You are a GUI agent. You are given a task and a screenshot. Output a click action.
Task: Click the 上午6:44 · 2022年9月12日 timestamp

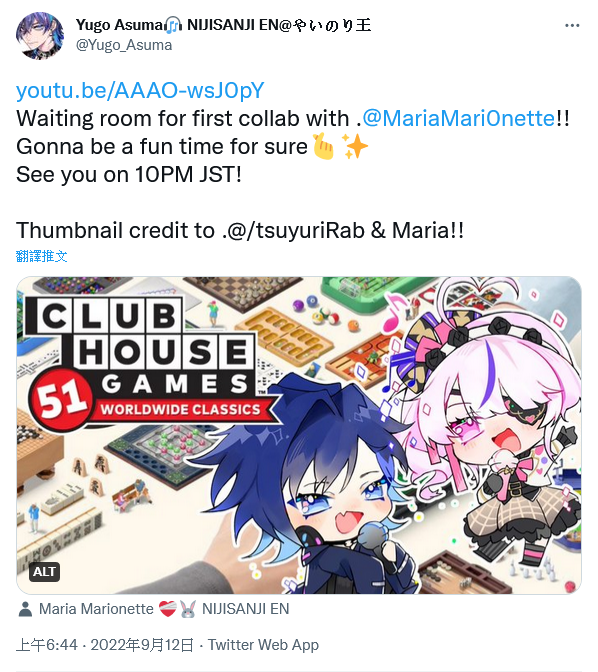[x=105, y=645]
